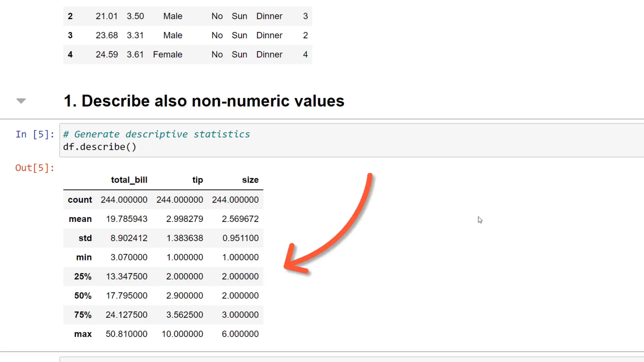This screenshot has width=644, height=362.
Task: Click the count row label
Action: pyautogui.click(x=80, y=199)
